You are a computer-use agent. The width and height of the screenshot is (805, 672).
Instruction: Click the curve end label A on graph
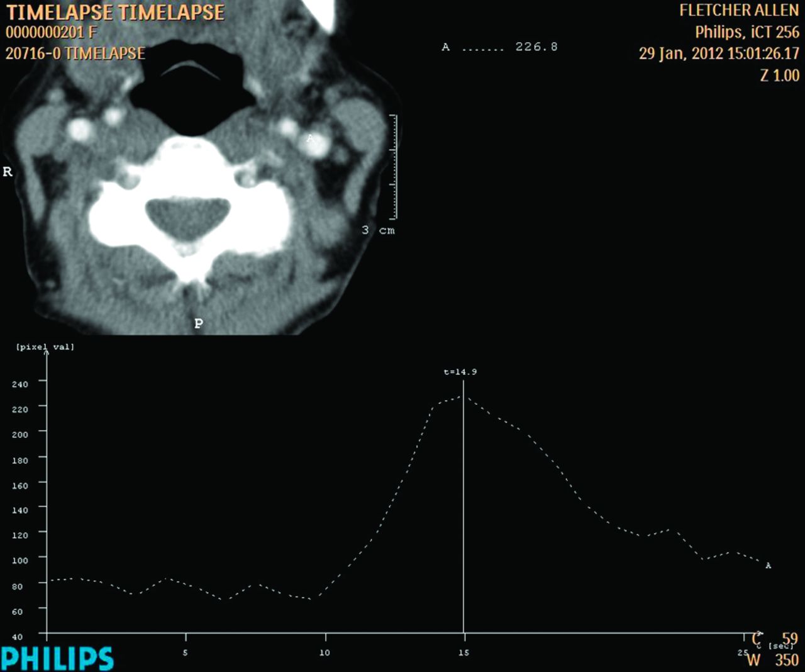pyautogui.click(x=768, y=566)
